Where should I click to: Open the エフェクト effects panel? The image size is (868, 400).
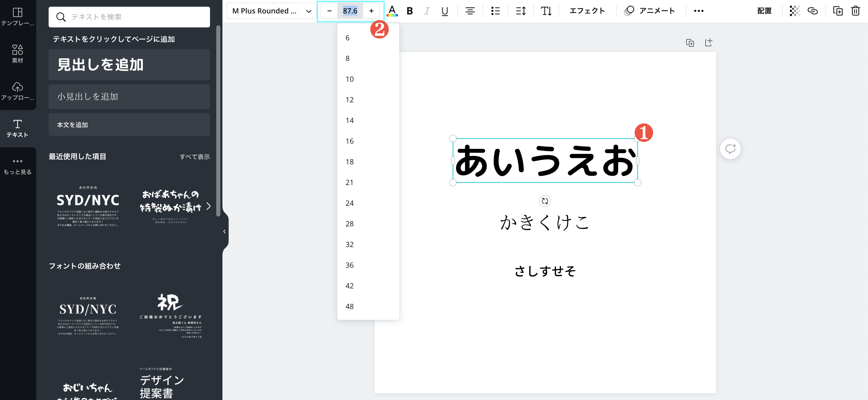tap(587, 11)
